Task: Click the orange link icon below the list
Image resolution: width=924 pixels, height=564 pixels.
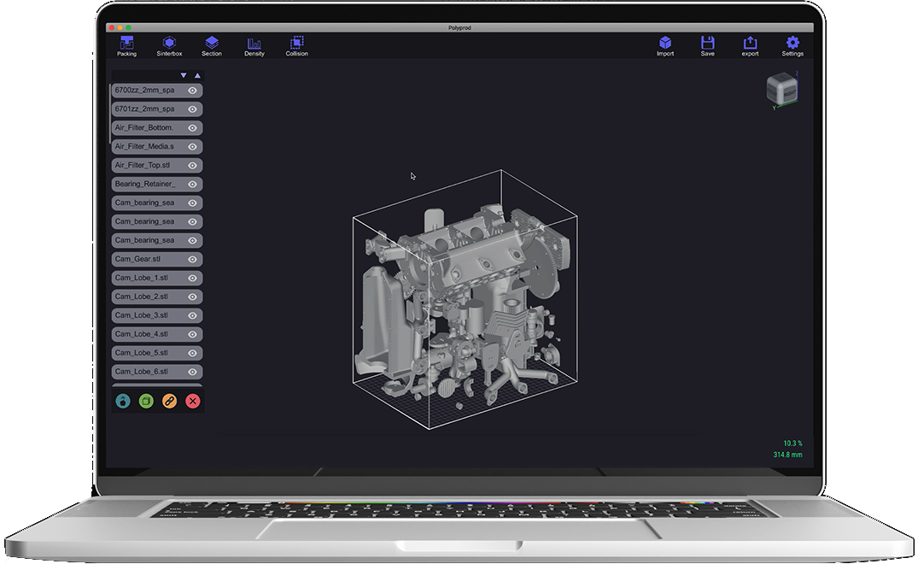Action: coord(169,401)
